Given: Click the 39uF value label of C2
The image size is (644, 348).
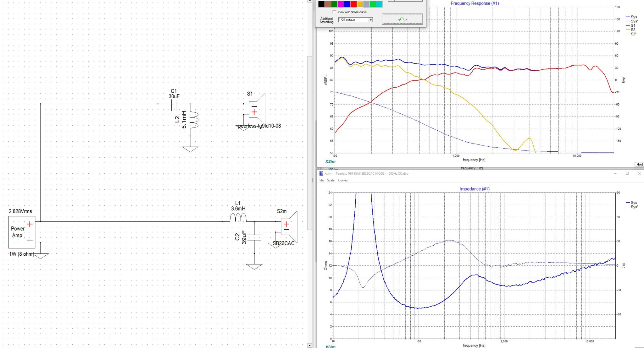Looking at the screenshot, I should point(244,237).
